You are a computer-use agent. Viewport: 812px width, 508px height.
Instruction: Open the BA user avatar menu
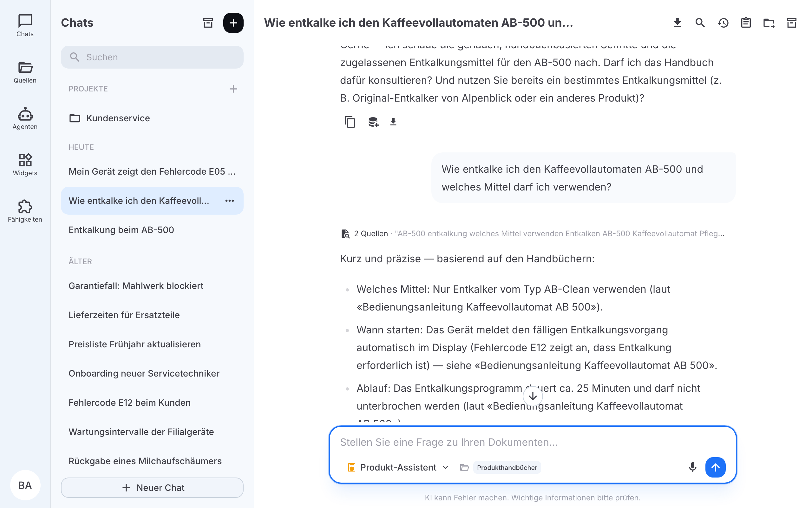tap(25, 485)
